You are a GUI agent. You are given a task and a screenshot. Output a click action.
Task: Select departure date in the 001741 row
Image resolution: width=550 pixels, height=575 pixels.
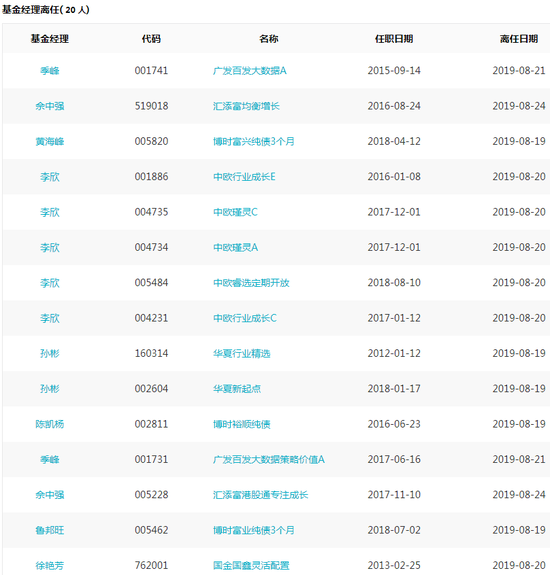pyautogui.click(x=519, y=70)
